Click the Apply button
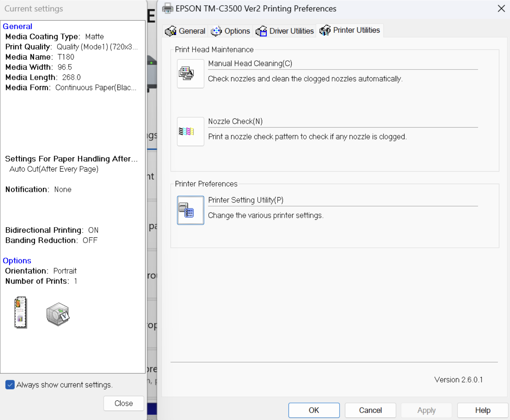The image size is (510, 420). click(x=426, y=410)
